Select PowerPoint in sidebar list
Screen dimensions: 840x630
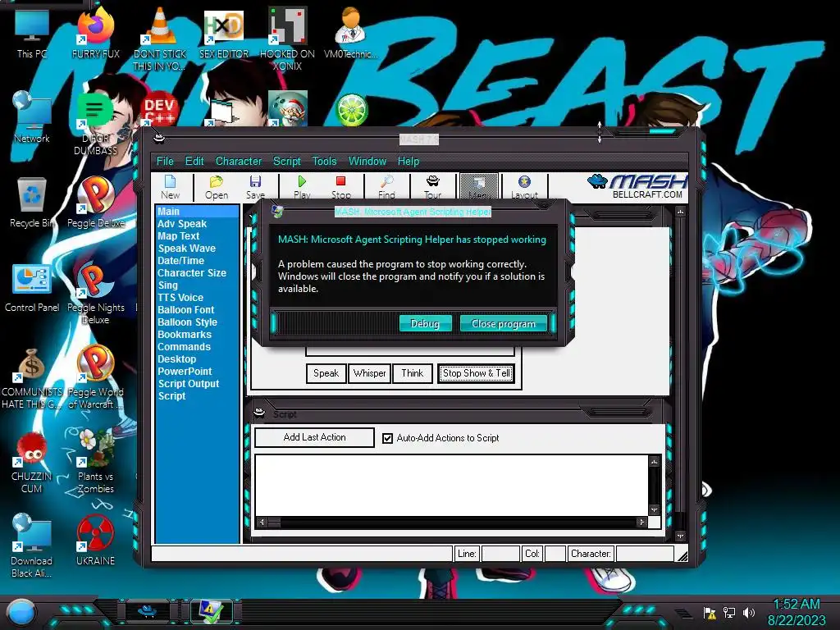185,372
